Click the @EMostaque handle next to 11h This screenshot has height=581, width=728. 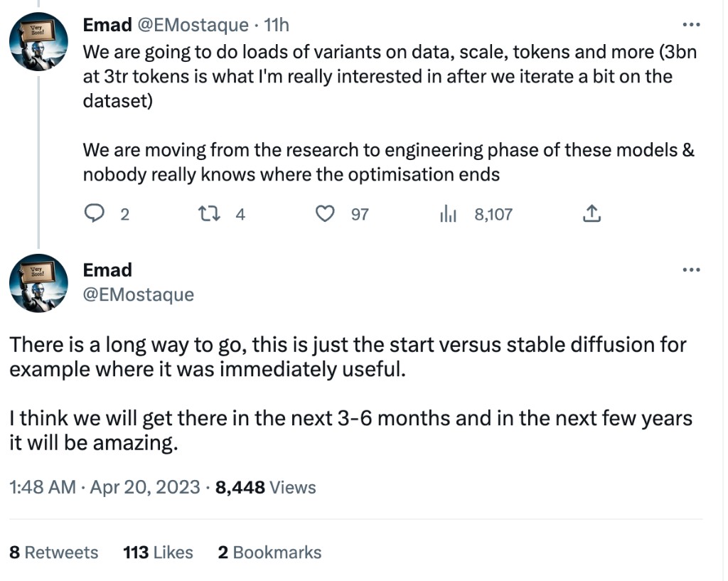pyautogui.click(x=193, y=26)
